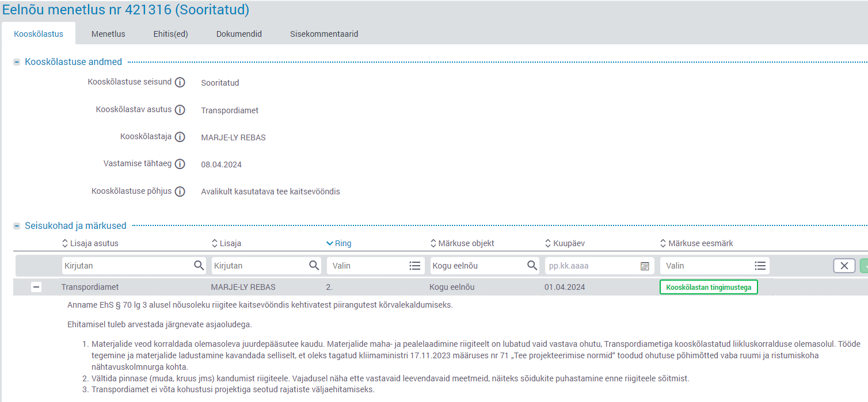This screenshot has height=402, width=868.
Task: Switch to the Menetlus tab
Action: coord(108,34)
